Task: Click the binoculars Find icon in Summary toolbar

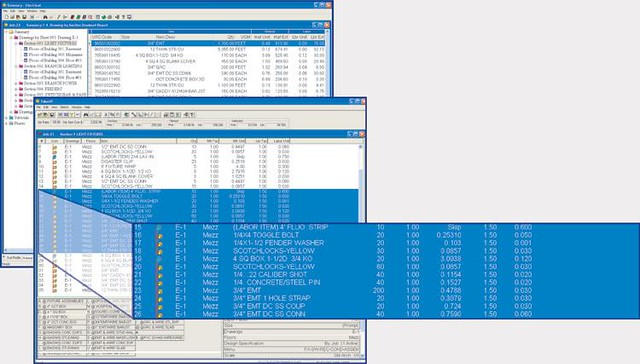Action: [45, 17]
